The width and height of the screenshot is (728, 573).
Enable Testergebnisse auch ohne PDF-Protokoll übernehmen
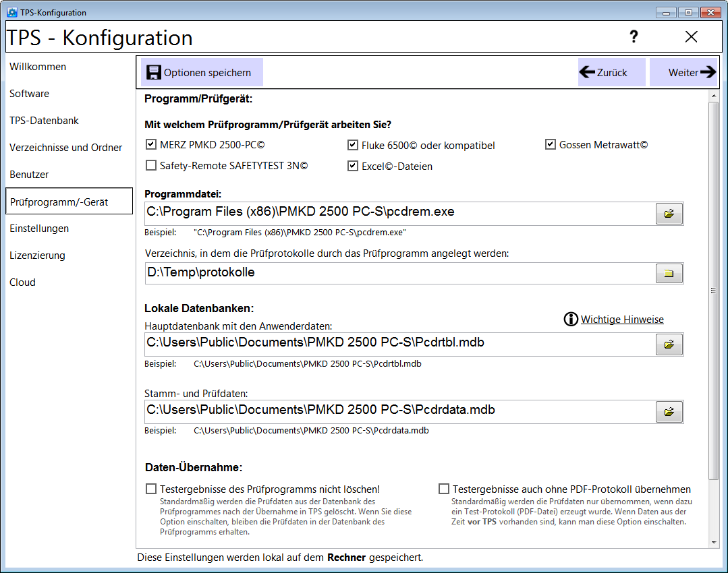444,489
